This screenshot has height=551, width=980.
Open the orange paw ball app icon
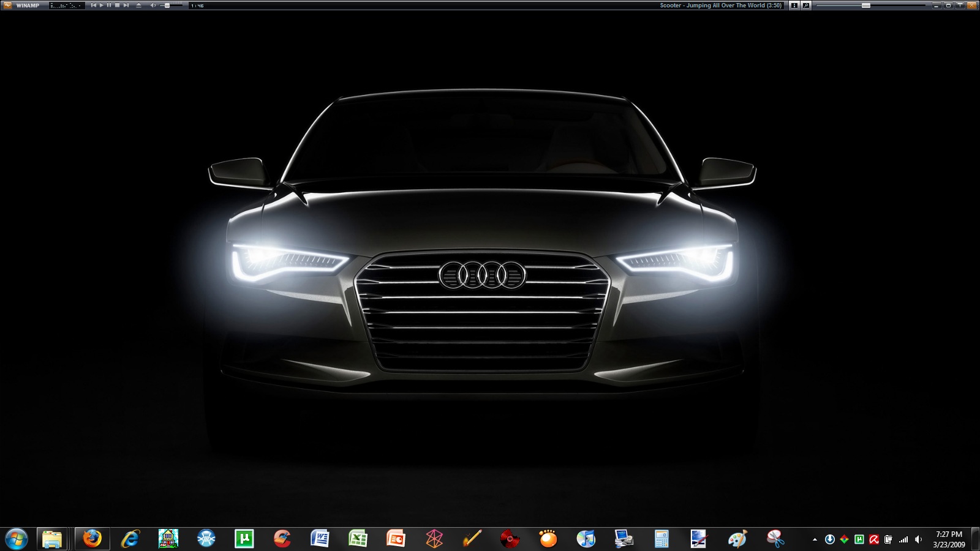coord(548,539)
